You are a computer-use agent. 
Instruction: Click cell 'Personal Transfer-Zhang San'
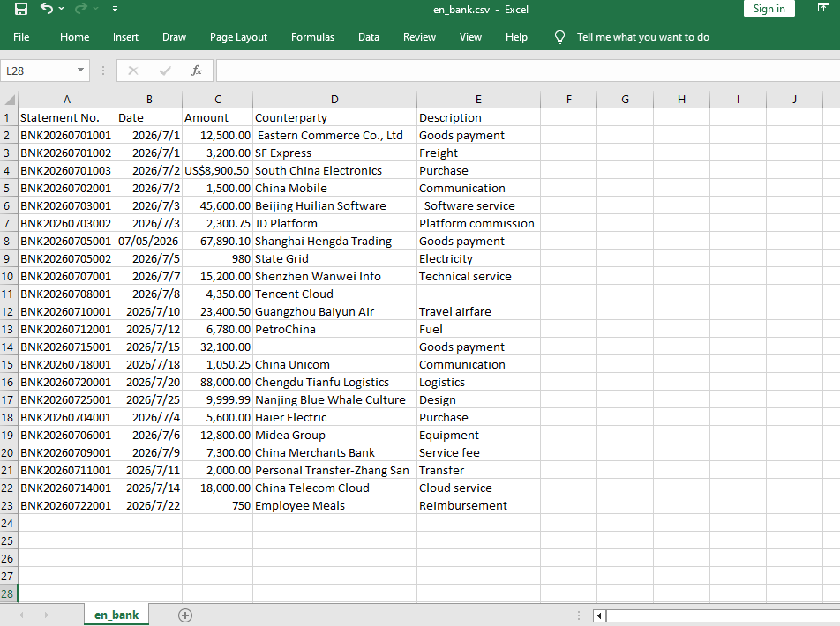coord(334,471)
